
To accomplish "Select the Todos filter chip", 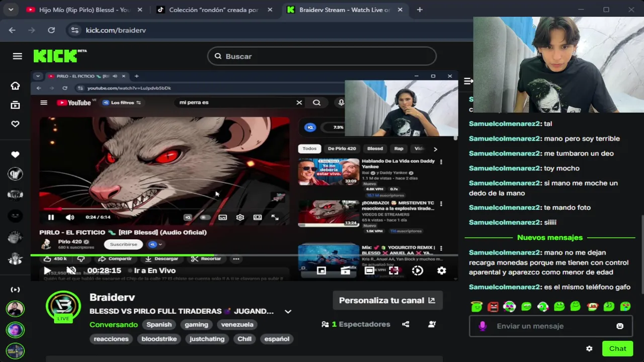I will [x=309, y=149].
